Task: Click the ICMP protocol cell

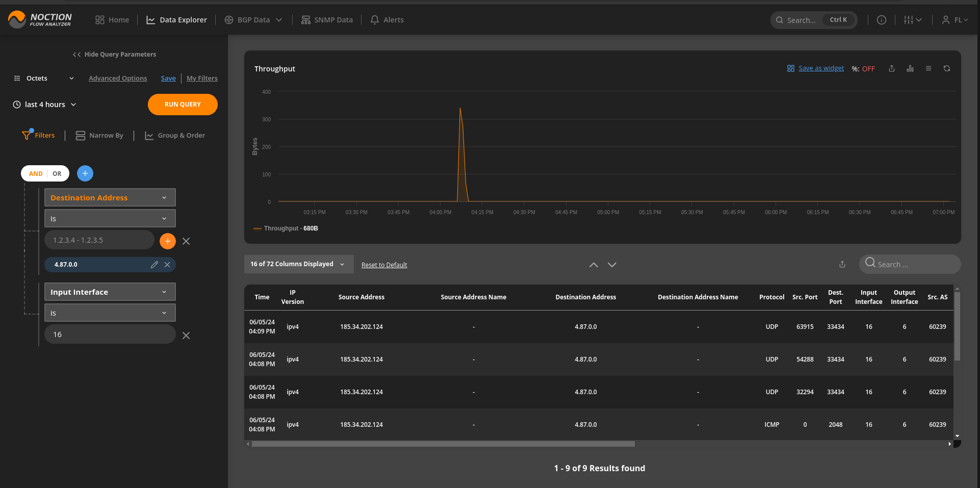Action: (772, 425)
